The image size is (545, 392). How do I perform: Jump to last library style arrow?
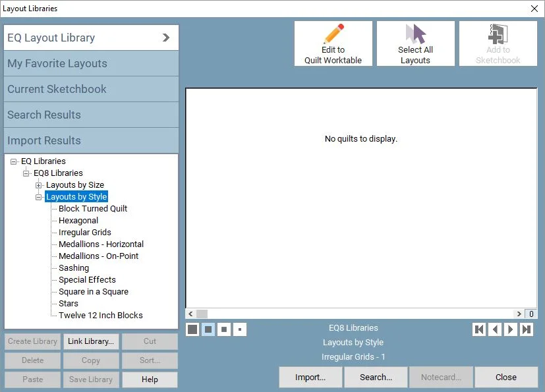527,329
